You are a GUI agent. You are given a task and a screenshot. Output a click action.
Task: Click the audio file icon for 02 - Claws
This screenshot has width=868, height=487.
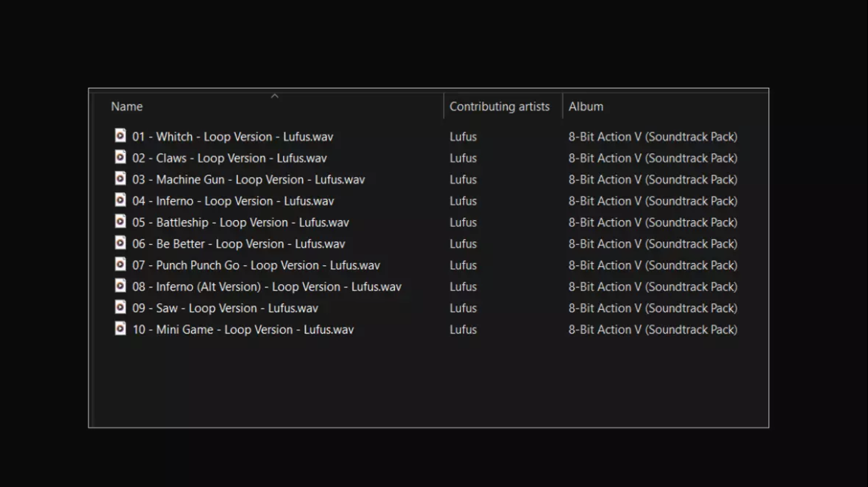120,157
